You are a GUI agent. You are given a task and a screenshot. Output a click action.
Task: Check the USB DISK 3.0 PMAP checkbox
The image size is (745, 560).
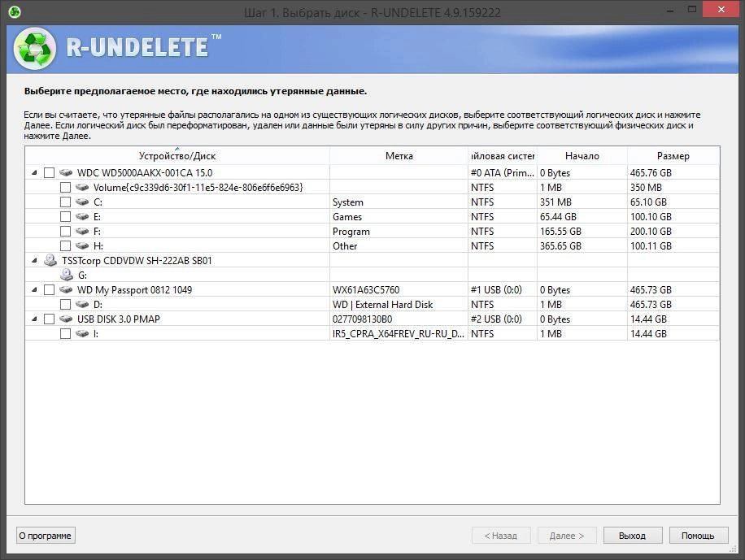click(49, 319)
